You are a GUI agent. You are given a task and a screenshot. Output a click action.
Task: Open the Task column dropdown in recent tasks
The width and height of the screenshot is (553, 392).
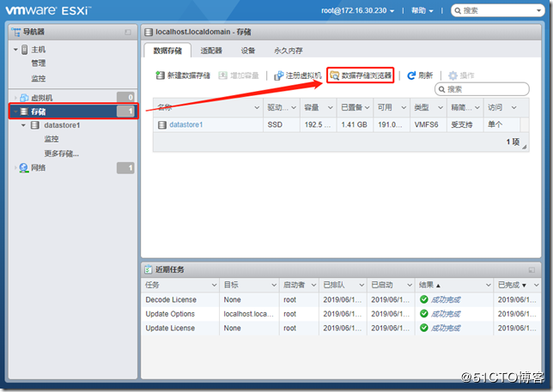point(214,285)
